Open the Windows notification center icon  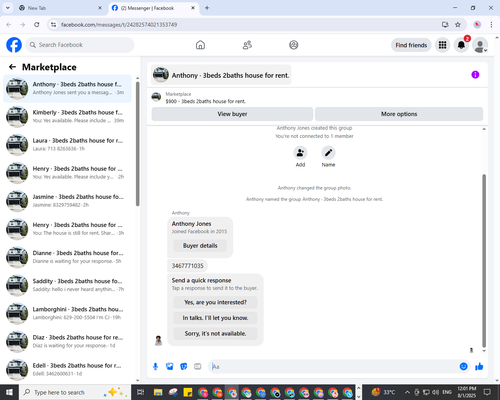[x=487, y=392]
